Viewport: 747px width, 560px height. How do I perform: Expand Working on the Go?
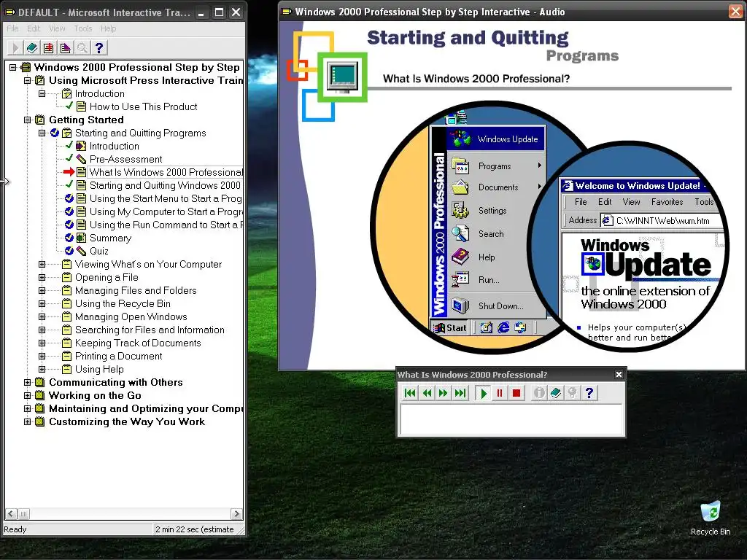pos(27,395)
